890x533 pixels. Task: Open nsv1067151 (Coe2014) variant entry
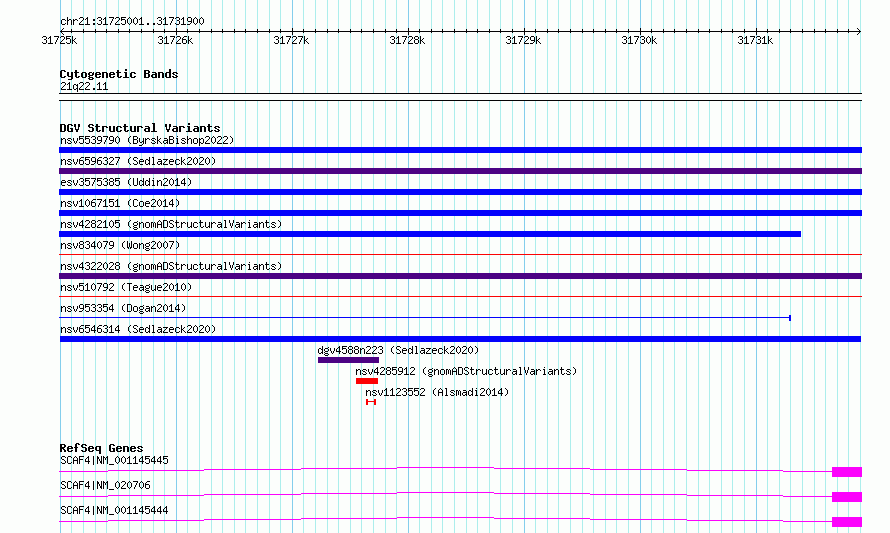click(120, 203)
